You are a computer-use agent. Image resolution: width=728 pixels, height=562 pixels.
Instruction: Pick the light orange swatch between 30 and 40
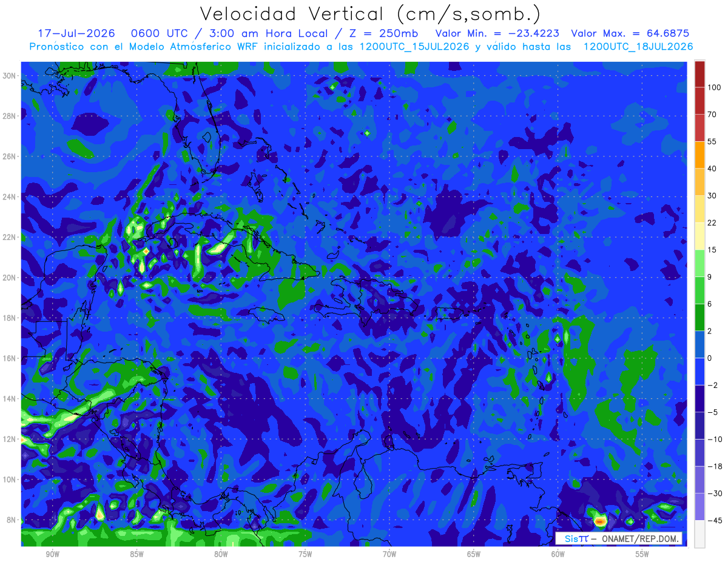[699, 182]
